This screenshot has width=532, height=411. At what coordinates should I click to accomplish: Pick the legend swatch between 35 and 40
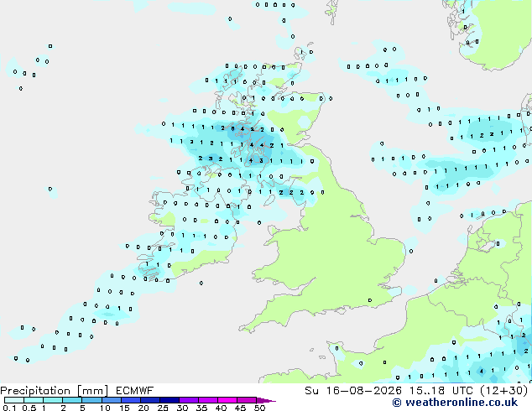point(208,400)
